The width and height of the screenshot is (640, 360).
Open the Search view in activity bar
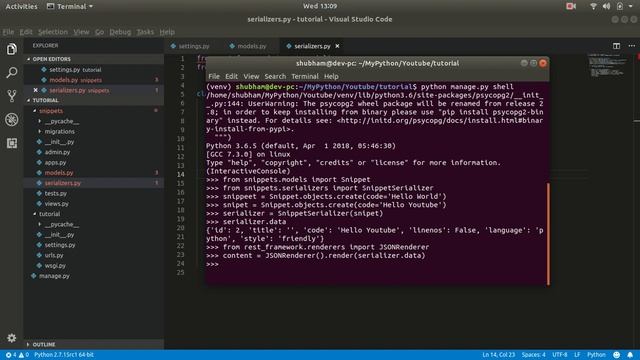coord(11,73)
